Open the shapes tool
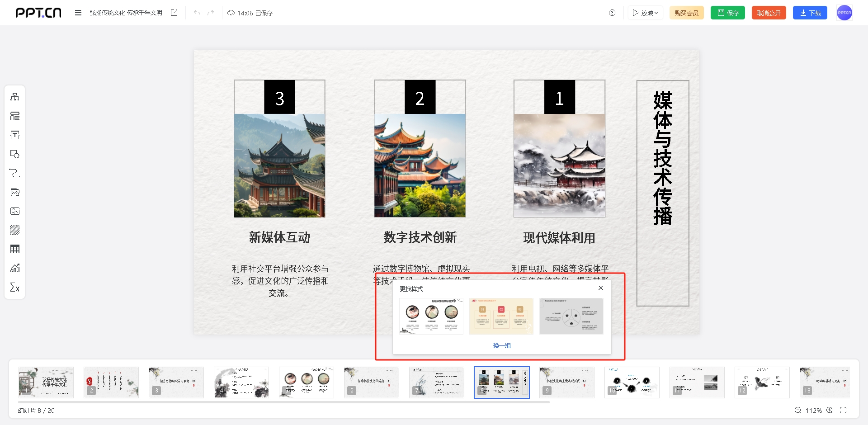Viewport: 868px width, 425px height. pyautogui.click(x=15, y=154)
